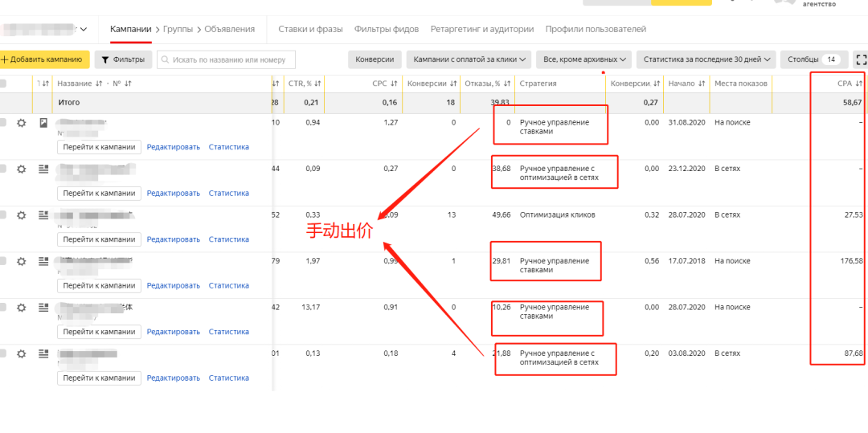Open Статистика link in 17.07.2018 row

tap(228, 285)
